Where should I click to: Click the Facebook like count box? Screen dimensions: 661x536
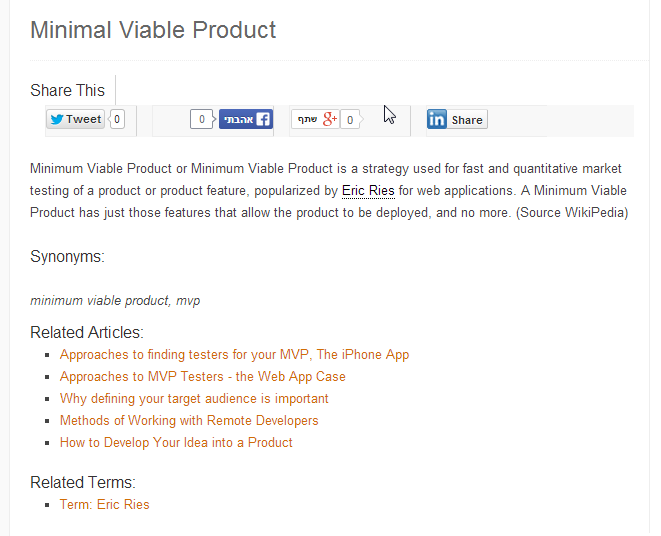click(202, 119)
